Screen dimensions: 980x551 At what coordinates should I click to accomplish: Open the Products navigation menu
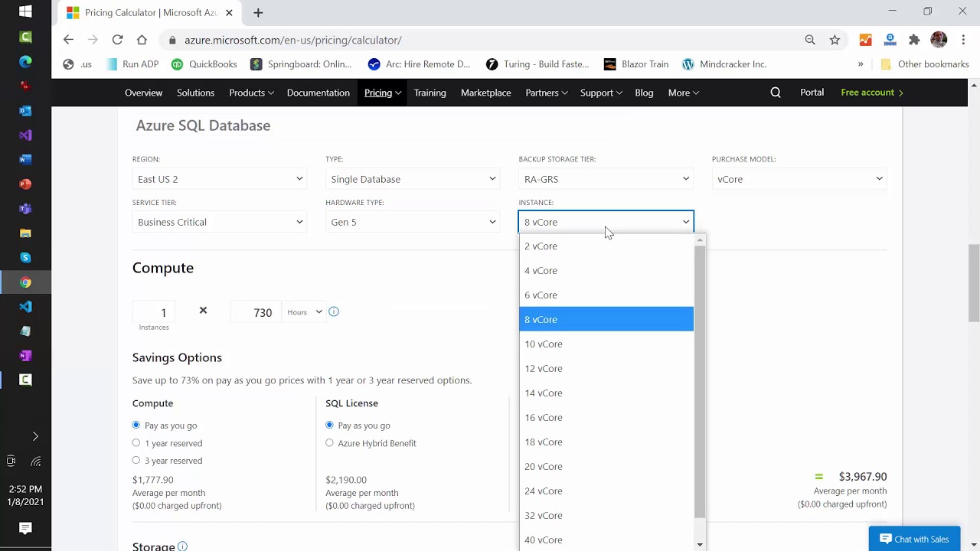coord(251,93)
